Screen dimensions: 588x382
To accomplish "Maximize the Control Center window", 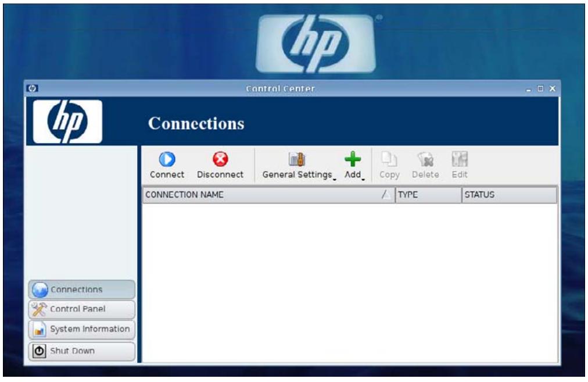I will (x=540, y=88).
